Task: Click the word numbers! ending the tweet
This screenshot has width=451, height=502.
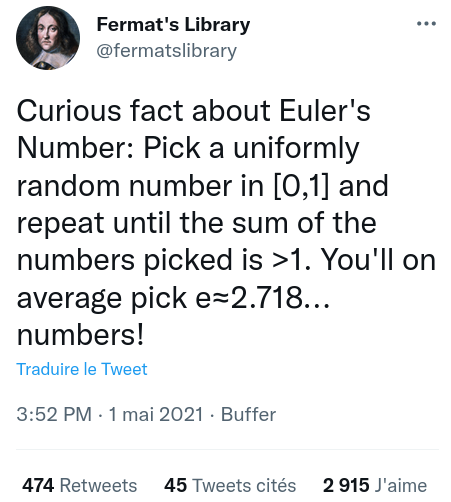Action: pos(80,335)
